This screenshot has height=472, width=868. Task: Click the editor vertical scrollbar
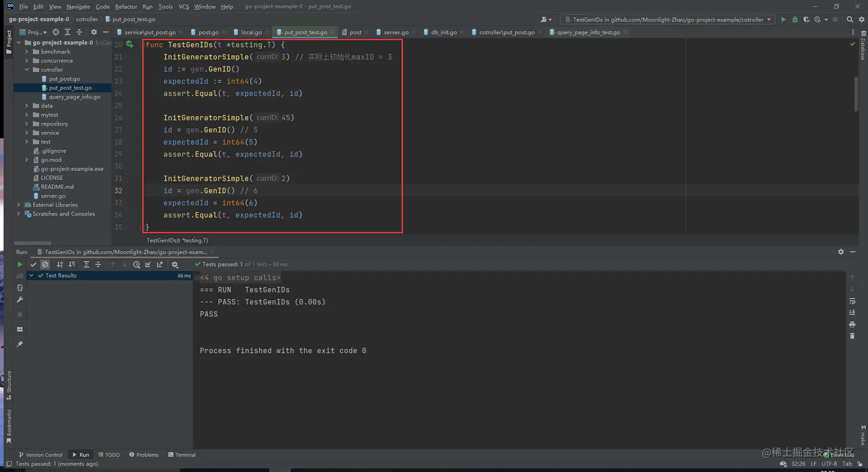click(x=855, y=95)
